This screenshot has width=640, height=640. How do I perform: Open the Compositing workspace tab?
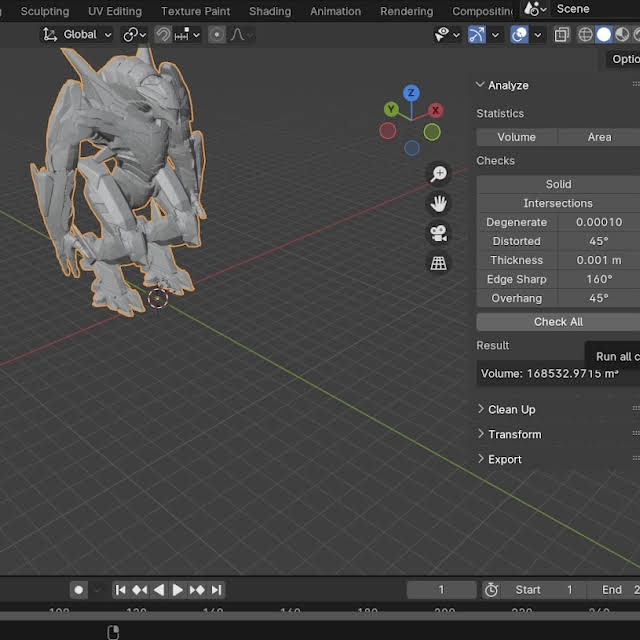pyautogui.click(x=482, y=11)
